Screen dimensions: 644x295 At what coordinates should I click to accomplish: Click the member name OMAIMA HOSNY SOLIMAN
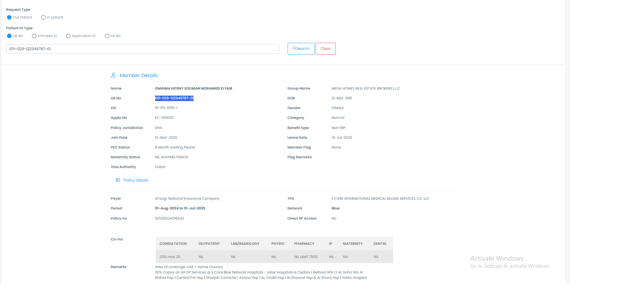click(x=193, y=89)
